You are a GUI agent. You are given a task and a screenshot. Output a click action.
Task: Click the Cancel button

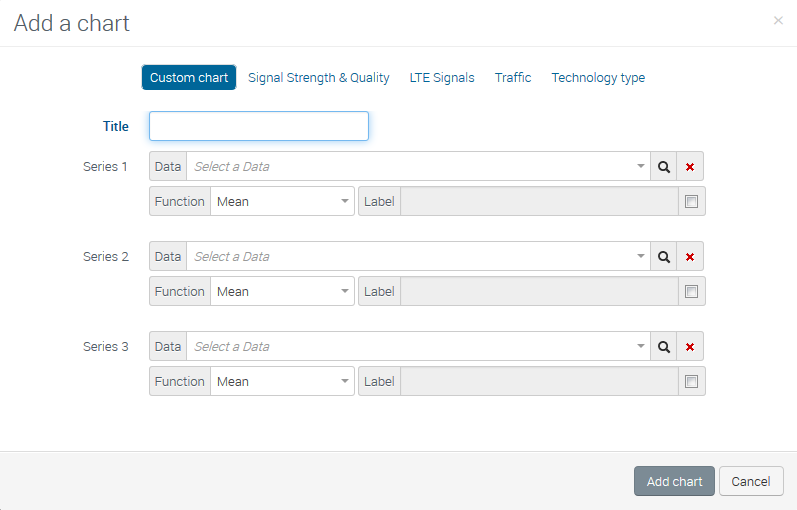(750, 481)
